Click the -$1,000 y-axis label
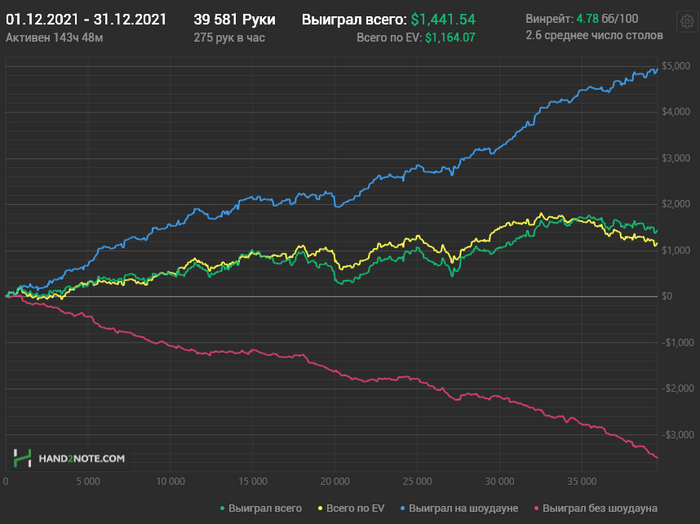The height and width of the screenshot is (524, 700). click(678, 342)
